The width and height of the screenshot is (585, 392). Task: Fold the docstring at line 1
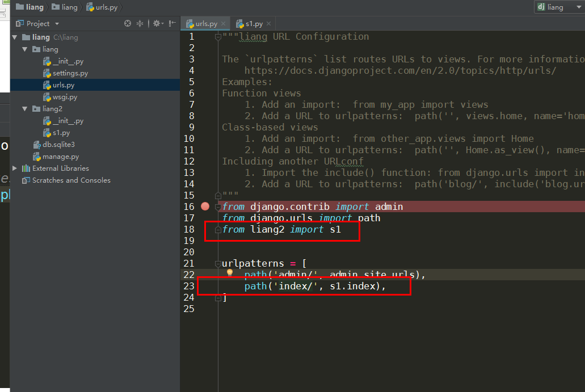218,36
